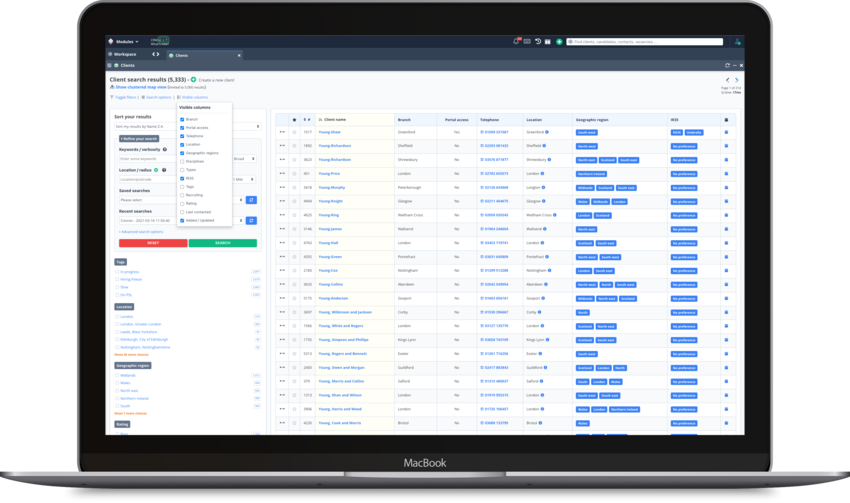Screen dimensions: 850x503
Task: Tick the London location filter
Action: [117, 317]
